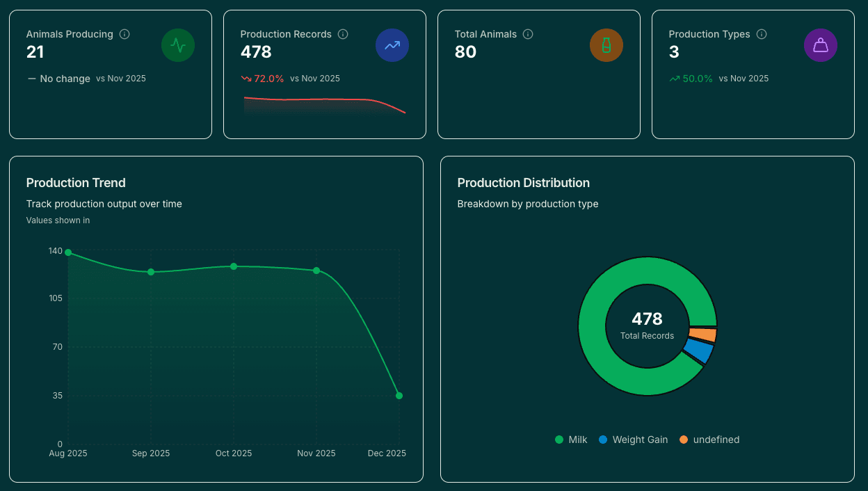
Task: Click the blue trending-up icon on Production Records card
Action: click(392, 45)
